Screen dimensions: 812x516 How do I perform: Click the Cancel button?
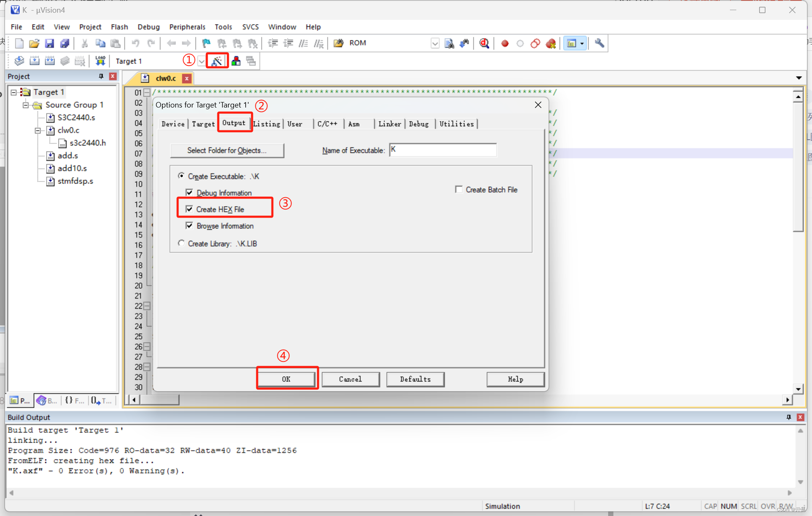(351, 379)
